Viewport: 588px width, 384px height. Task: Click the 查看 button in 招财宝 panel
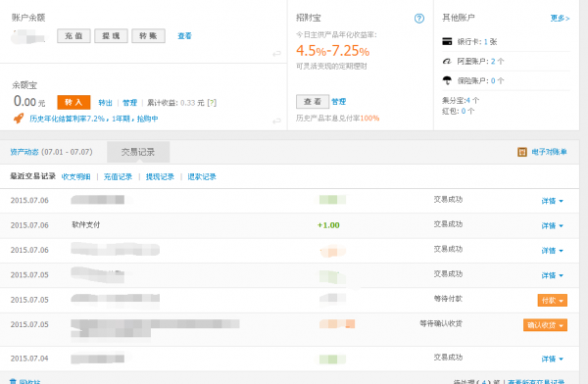click(x=313, y=102)
